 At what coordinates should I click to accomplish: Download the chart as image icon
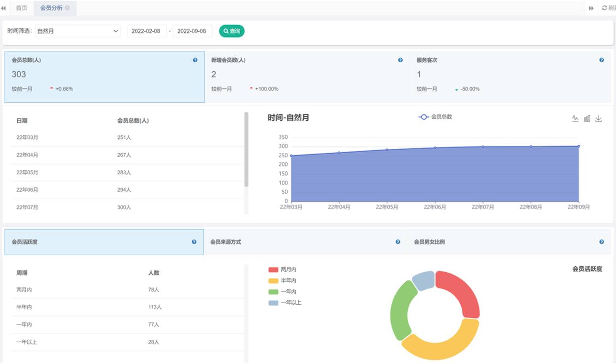(598, 119)
